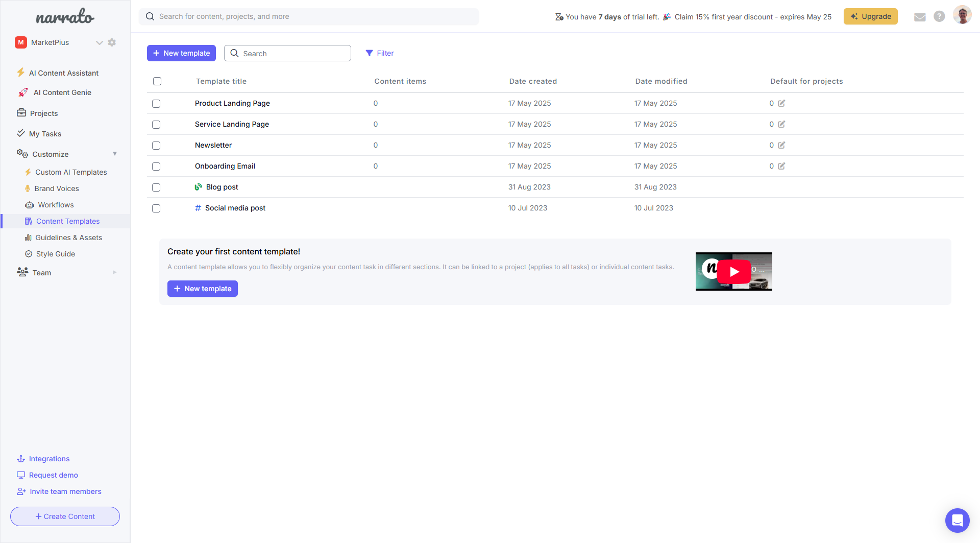980x543 pixels.
Task: Click the Upgrade button
Action: (870, 16)
